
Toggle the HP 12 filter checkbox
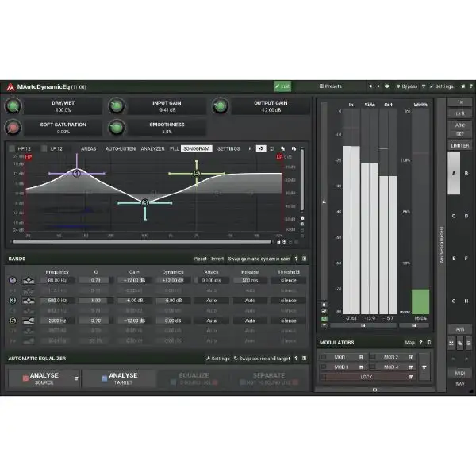(x=12, y=148)
